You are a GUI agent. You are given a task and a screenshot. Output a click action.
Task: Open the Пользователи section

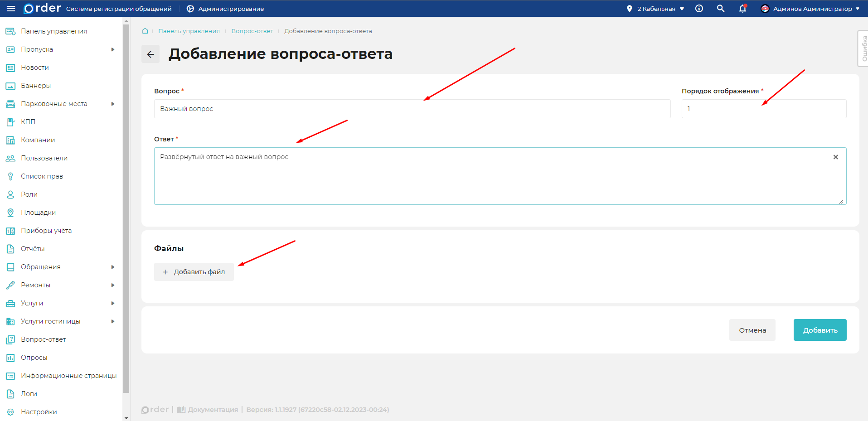44,158
